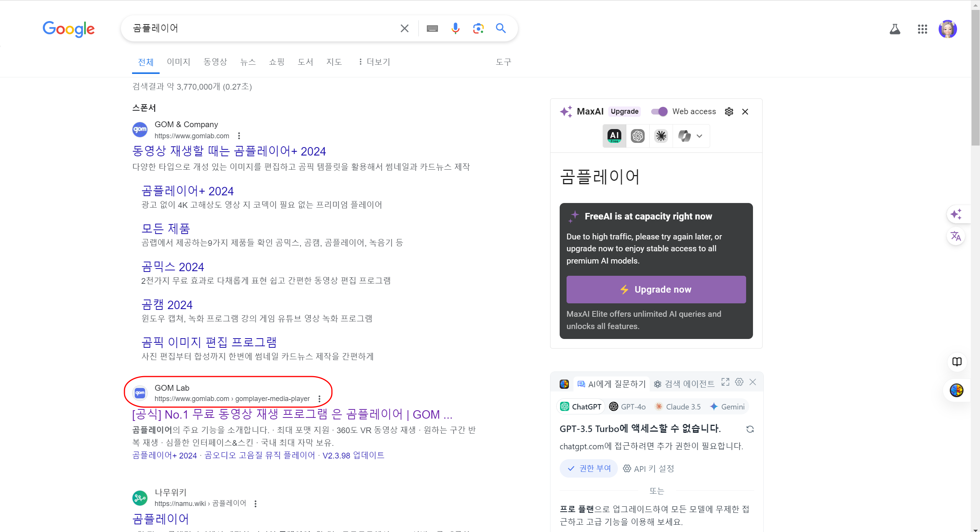The image size is (980, 532).
Task: Open options menu for GOM Lab result
Action: (319, 399)
